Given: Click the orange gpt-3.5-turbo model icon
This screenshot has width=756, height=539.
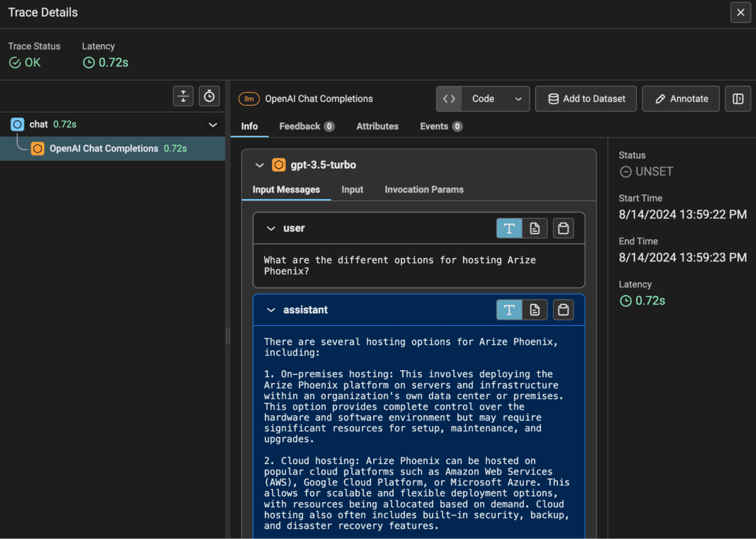Looking at the screenshot, I should pyautogui.click(x=279, y=165).
